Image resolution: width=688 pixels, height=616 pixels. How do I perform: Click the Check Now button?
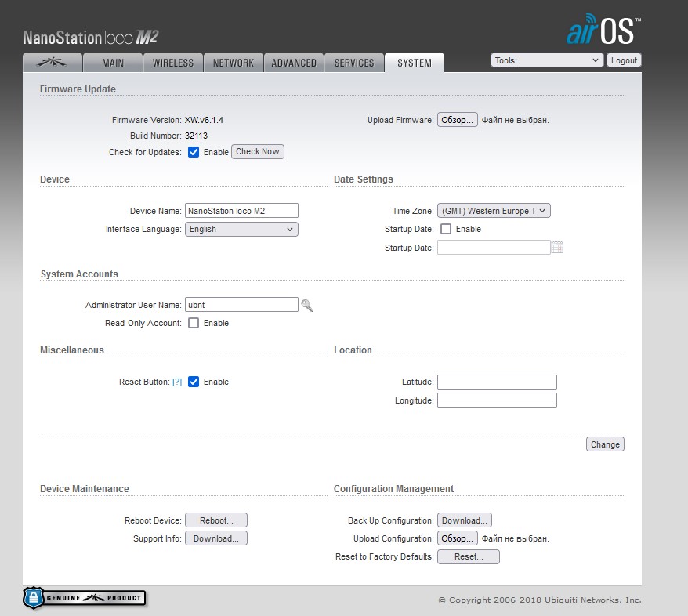point(258,151)
